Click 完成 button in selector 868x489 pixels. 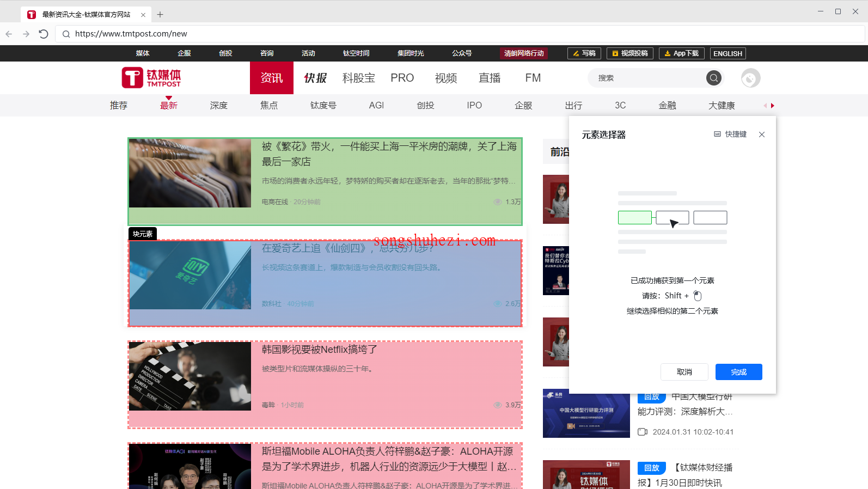pos(739,372)
